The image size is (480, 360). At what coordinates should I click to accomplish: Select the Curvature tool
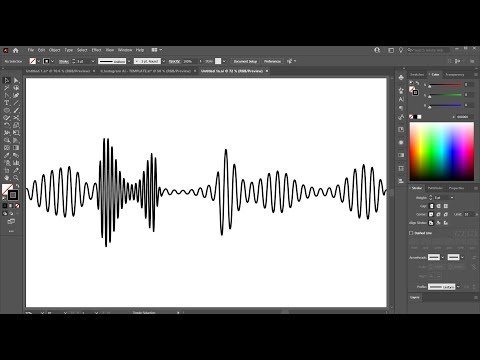[16, 95]
